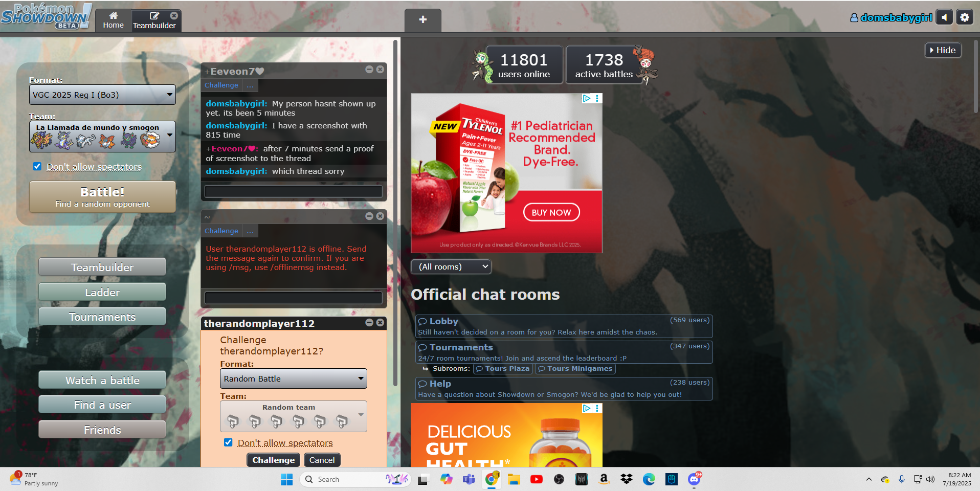Screen dimensions: 980x491
Task: Open Copilot from the taskbar
Action: click(446, 479)
